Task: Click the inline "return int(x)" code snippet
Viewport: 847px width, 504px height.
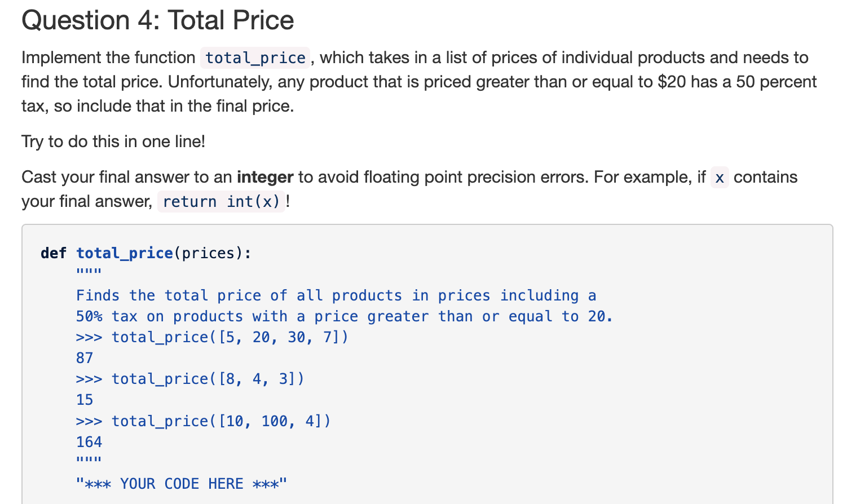Action: pyautogui.click(x=220, y=202)
